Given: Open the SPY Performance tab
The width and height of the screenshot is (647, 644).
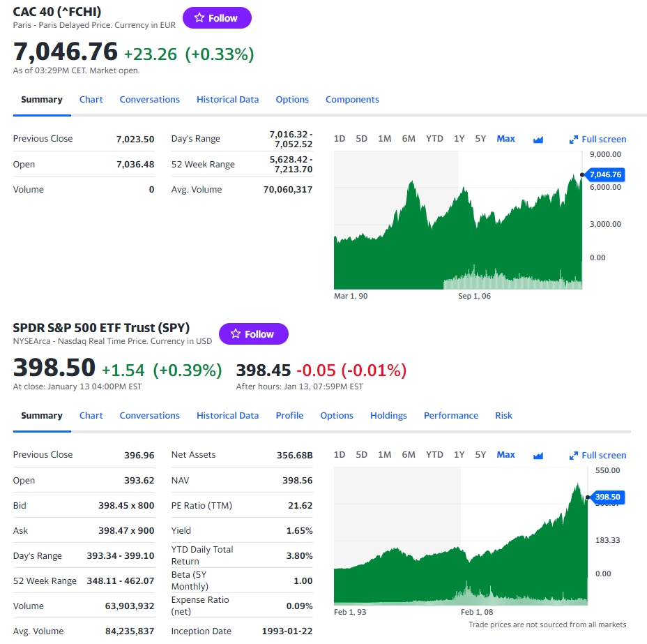Looking at the screenshot, I should [451, 416].
